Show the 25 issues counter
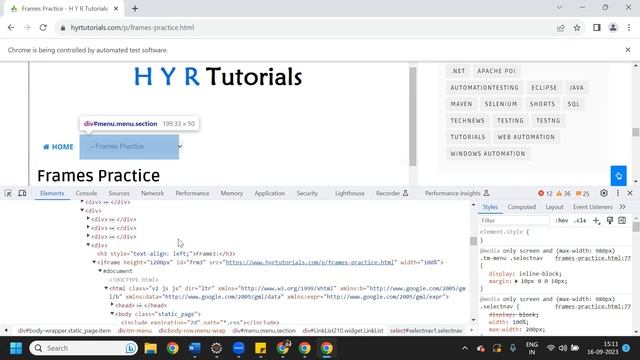 point(582,193)
